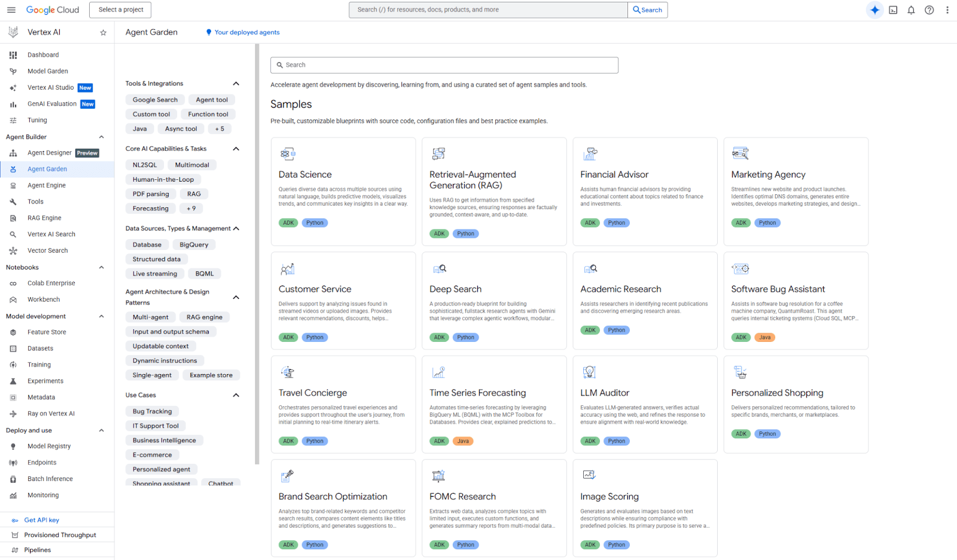Image resolution: width=957 pixels, height=560 pixels.
Task: Click the Dashboard sidebar icon
Action: (13, 55)
